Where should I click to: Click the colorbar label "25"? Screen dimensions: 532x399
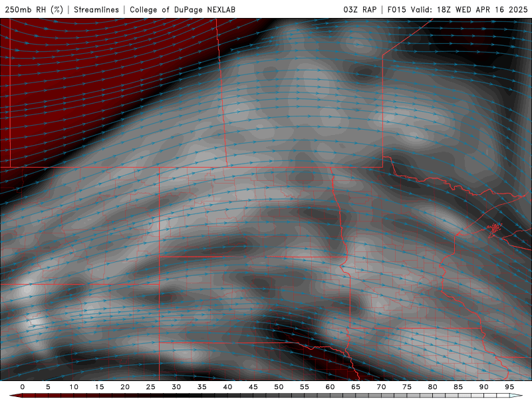(150, 387)
